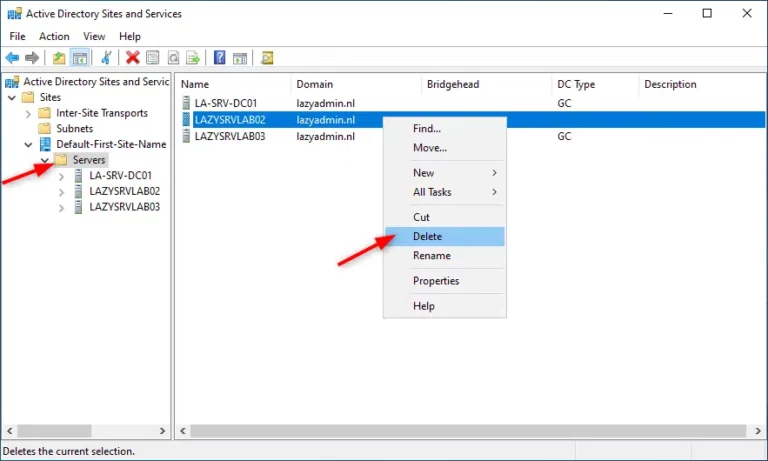
Task: Click the Servers folder icon in tree
Action: 61,160
